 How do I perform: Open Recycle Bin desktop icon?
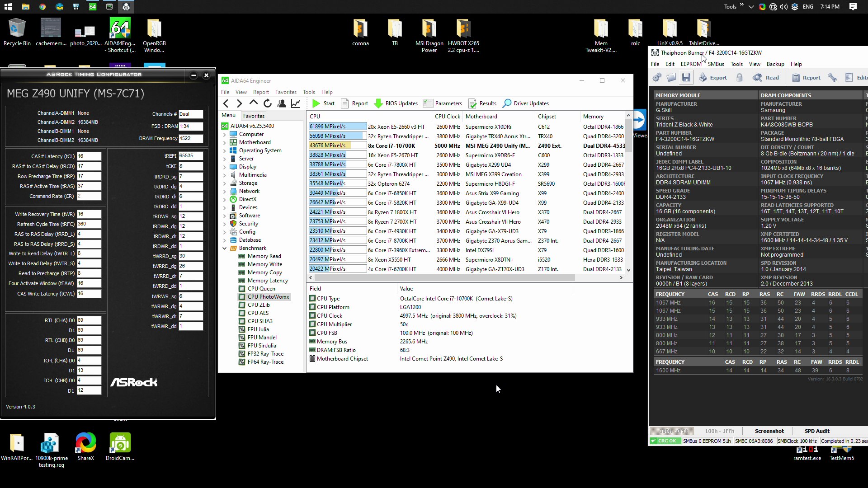[x=17, y=32]
